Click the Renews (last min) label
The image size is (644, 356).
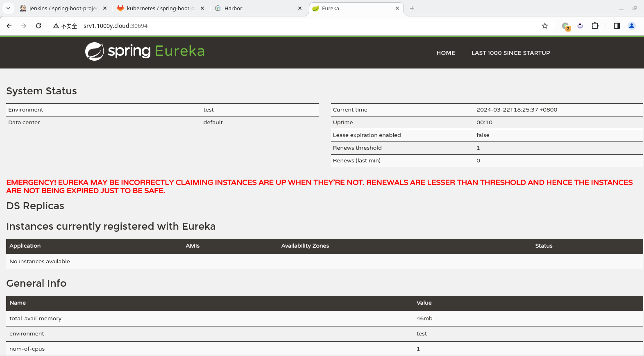(357, 160)
